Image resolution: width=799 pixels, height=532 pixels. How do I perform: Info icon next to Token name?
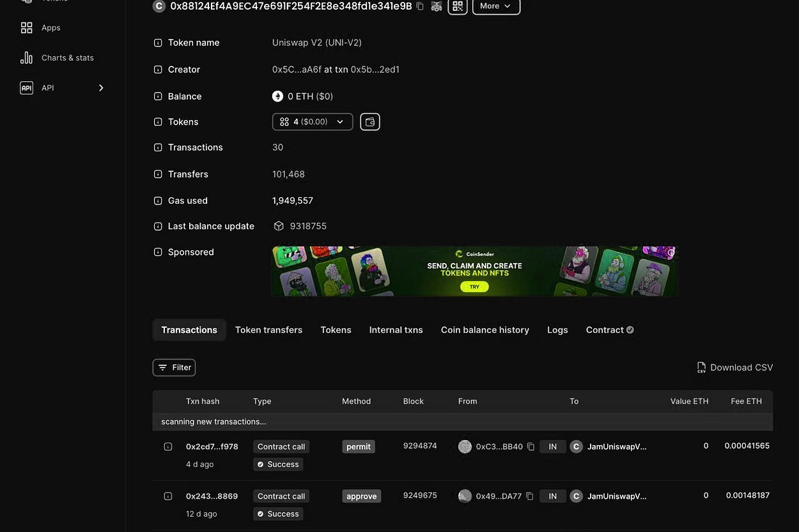[x=158, y=43]
